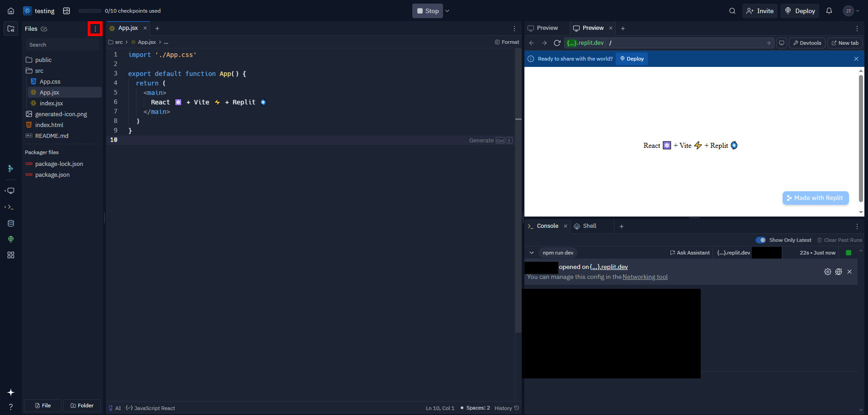Open the search magnifier in top bar
Viewport: 868px width, 415px height.
pyautogui.click(x=732, y=11)
